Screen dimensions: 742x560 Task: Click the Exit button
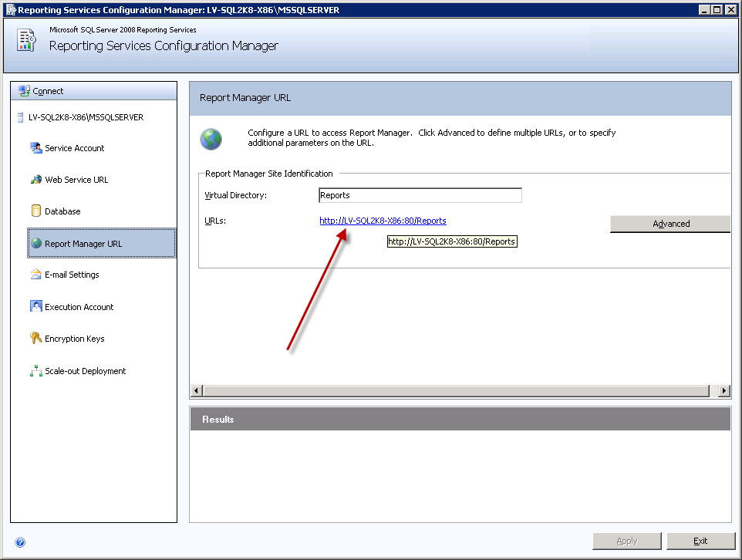(700, 541)
